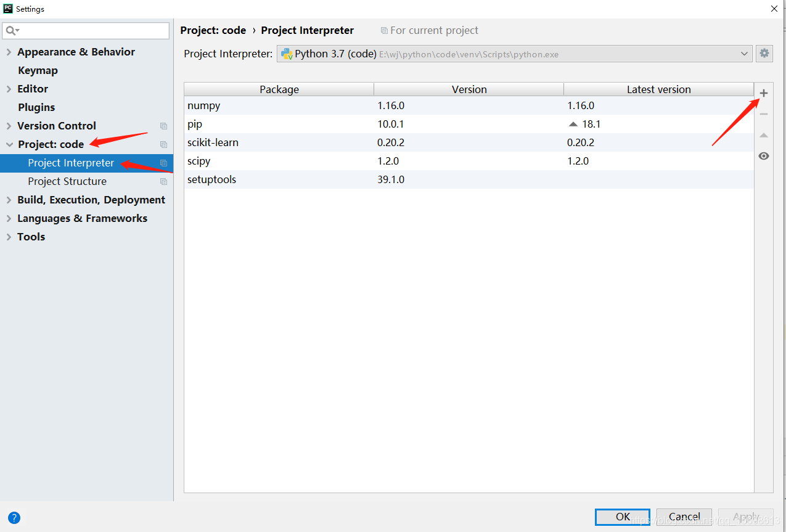Expand the Appearance & Behavior section
786x532 pixels.
10,52
